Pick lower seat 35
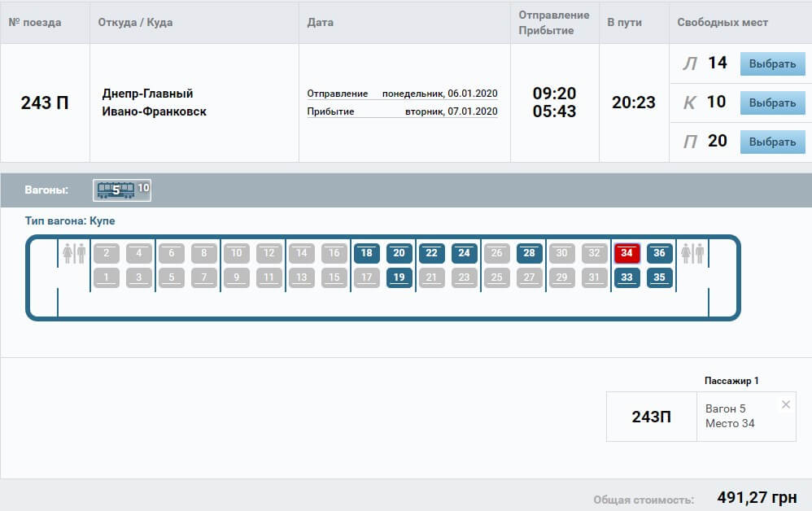This screenshot has height=511, width=812. pyautogui.click(x=659, y=277)
